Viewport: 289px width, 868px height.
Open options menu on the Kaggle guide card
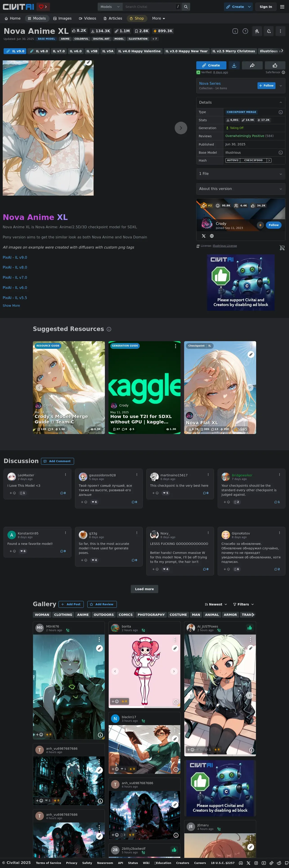point(175,346)
